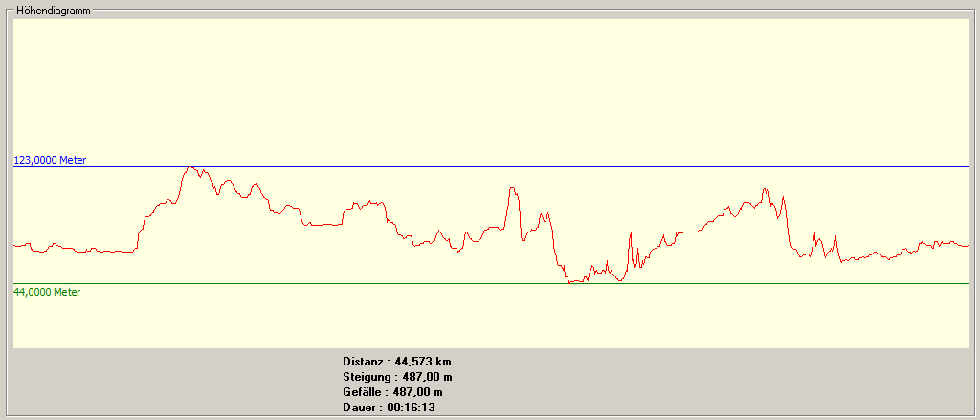The width and height of the screenshot is (980, 420).
Task: Click the Dauer value 00:16:13
Action: 412,408
